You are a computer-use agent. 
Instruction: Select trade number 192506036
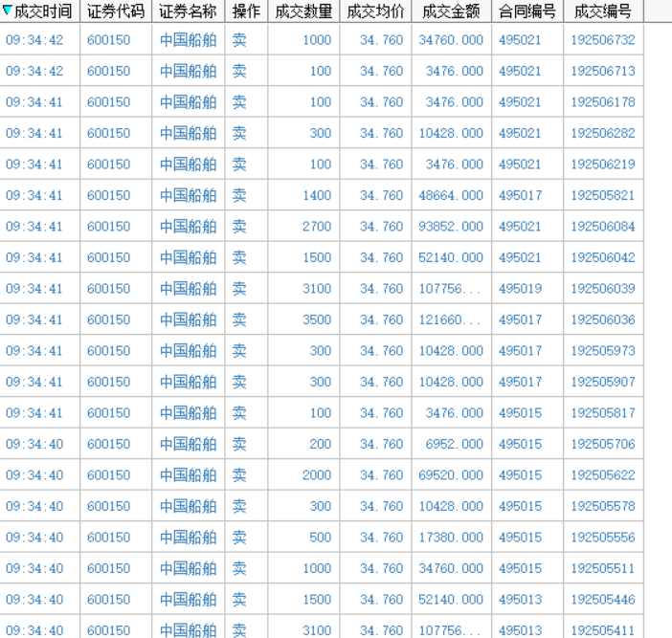tap(603, 319)
